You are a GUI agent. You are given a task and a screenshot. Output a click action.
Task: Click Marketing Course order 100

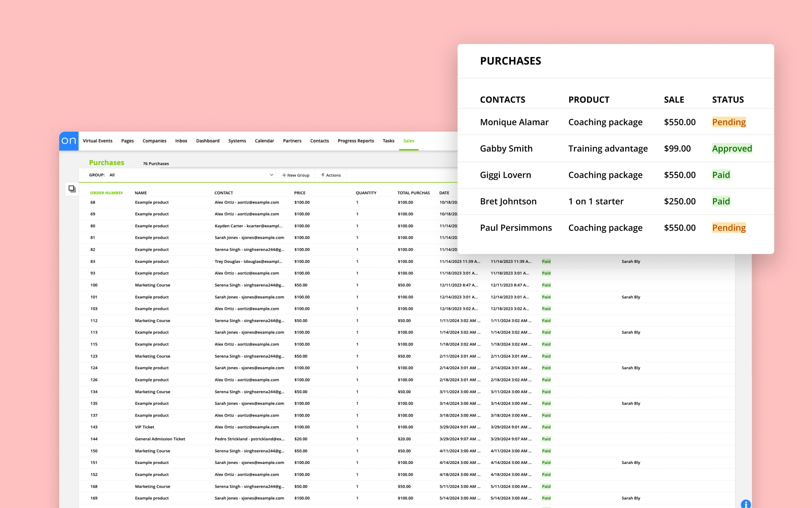152,285
